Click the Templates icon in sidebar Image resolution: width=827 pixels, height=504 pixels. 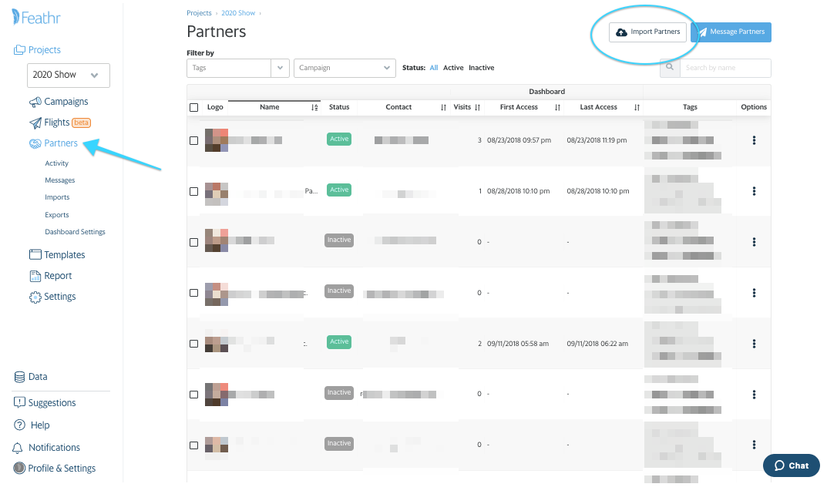pos(35,255)
